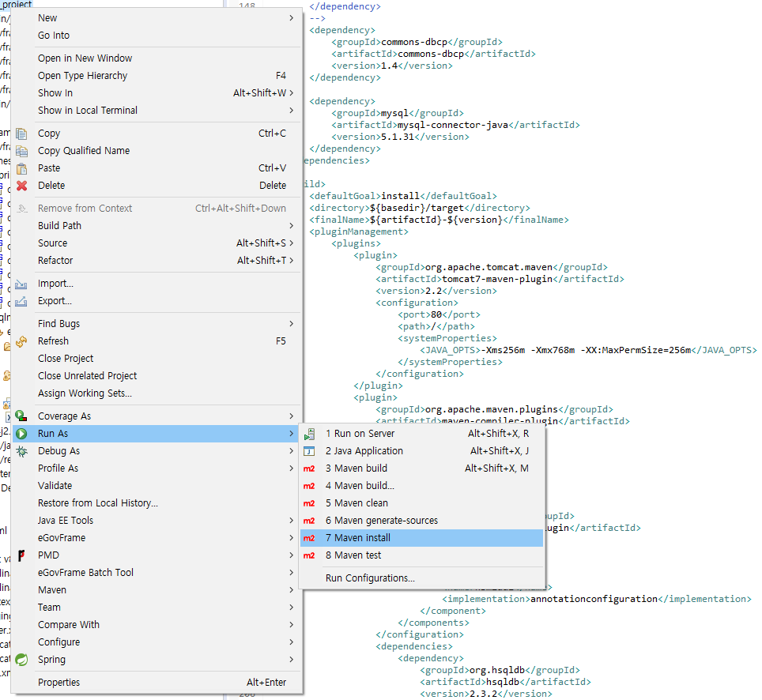Select Restore from Local History
762x700 pixels.
point(98,503)
